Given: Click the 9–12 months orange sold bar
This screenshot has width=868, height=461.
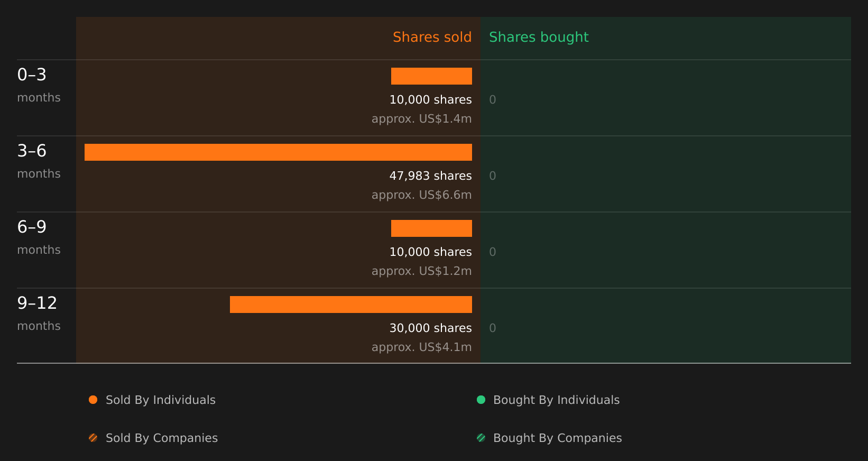Looking at the screenshot, I should 351,305.
